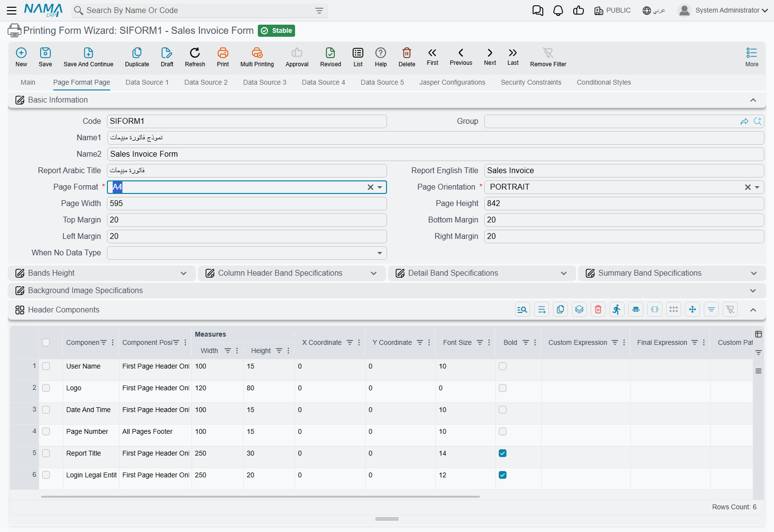Click search-in-lines icon in Header Components

tap(522, 310)
